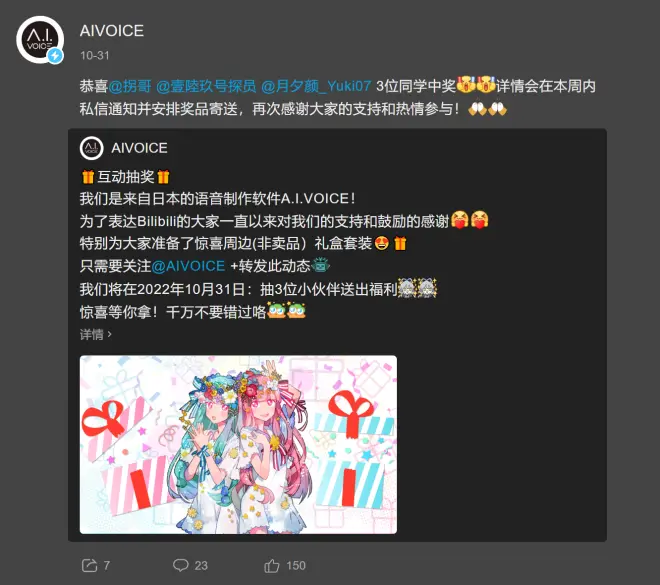This screenshot has height=585, width=660.
Task: Expand the 详情 chevron link
Action: 96,335
